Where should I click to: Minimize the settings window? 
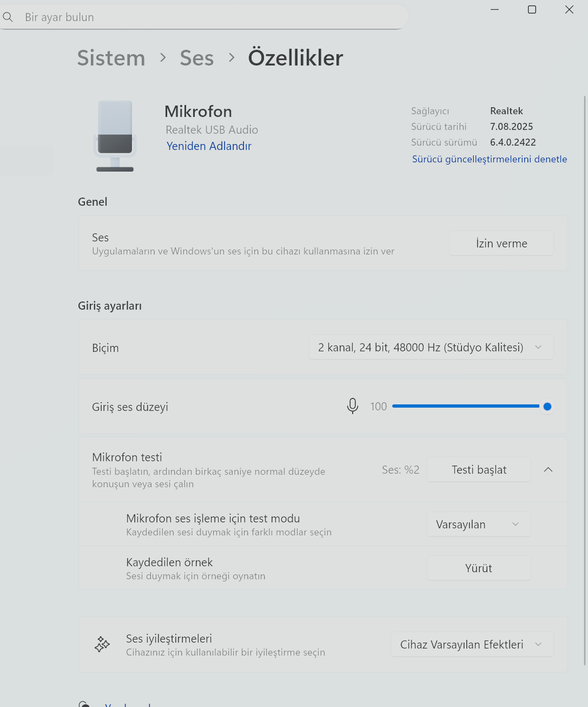pos(494,10)
